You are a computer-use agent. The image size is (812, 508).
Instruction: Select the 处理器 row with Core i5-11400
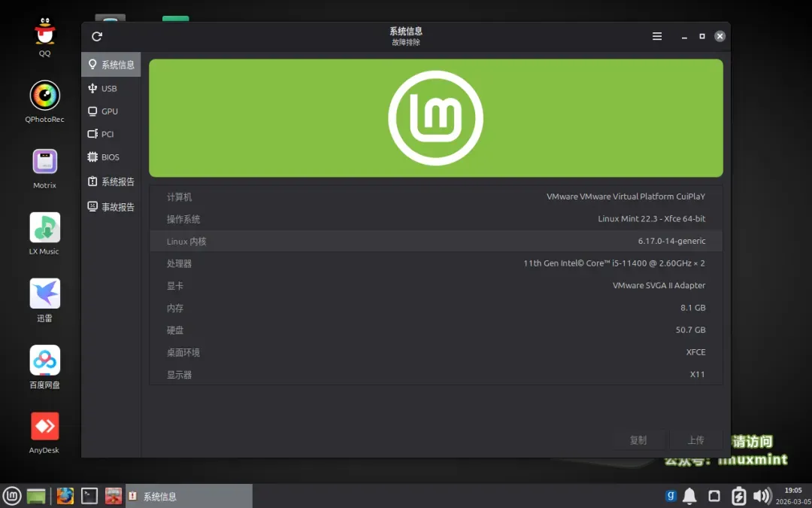click(x=436, y=263)
